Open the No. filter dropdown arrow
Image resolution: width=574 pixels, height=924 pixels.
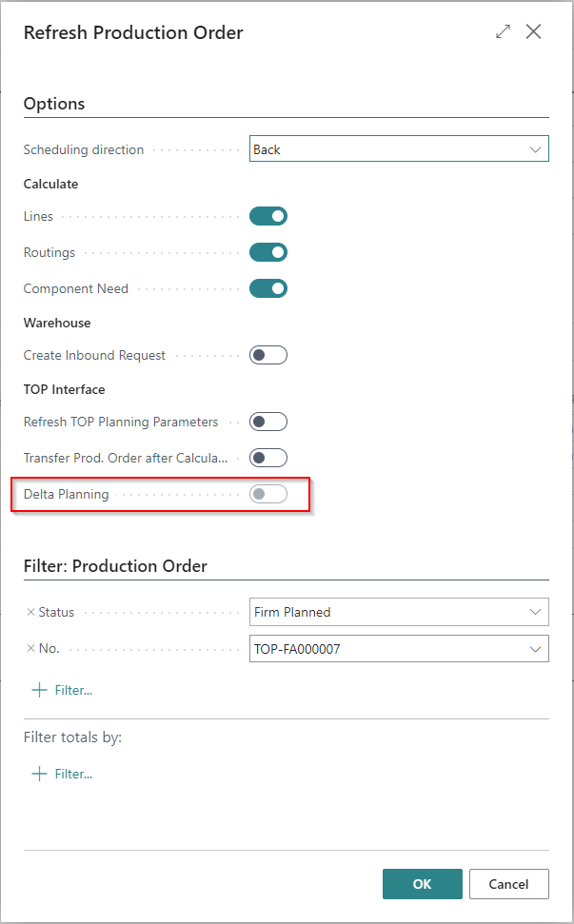[535, 648]
